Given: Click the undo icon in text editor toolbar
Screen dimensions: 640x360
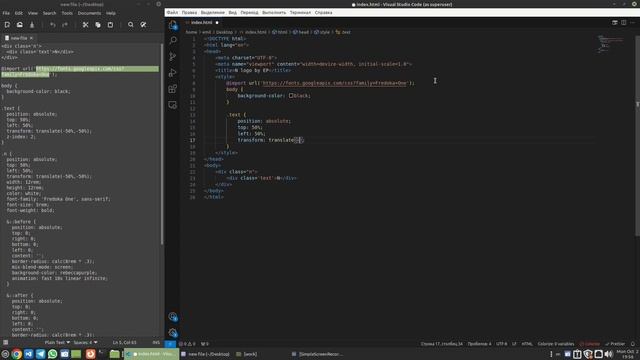Looking at the screenshot, I should point(53,25).
